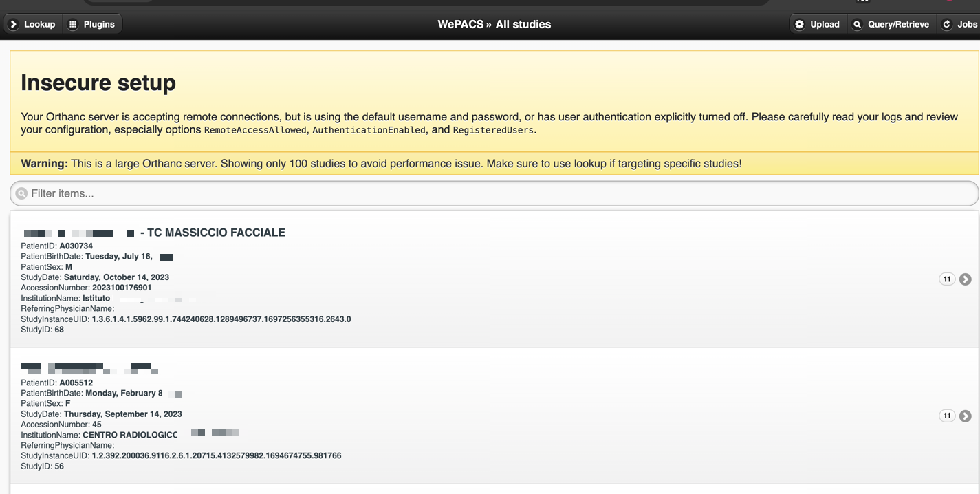Click the arrow icon on Lookup button

click(x=13, y=24)
